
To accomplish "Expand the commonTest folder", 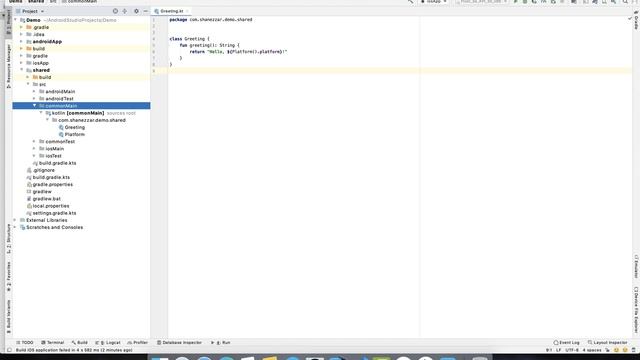I will pyautogui.click(x=35, y=142).
